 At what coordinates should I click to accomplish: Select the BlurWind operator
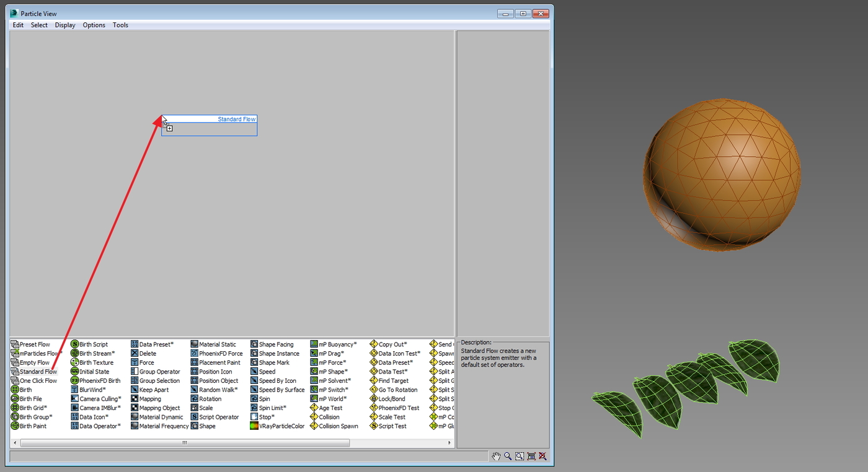[88, 390]
